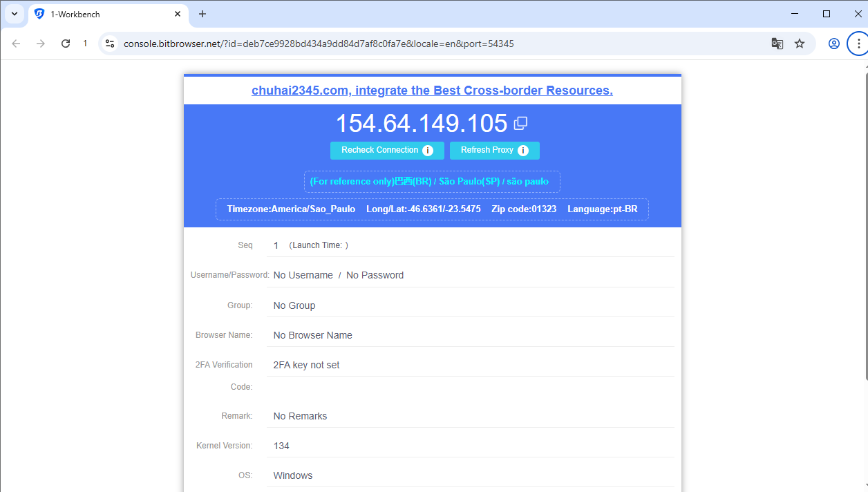The image size is (868, 492).
Task: Open the translate page icon
Action: (x=777, y=44)
